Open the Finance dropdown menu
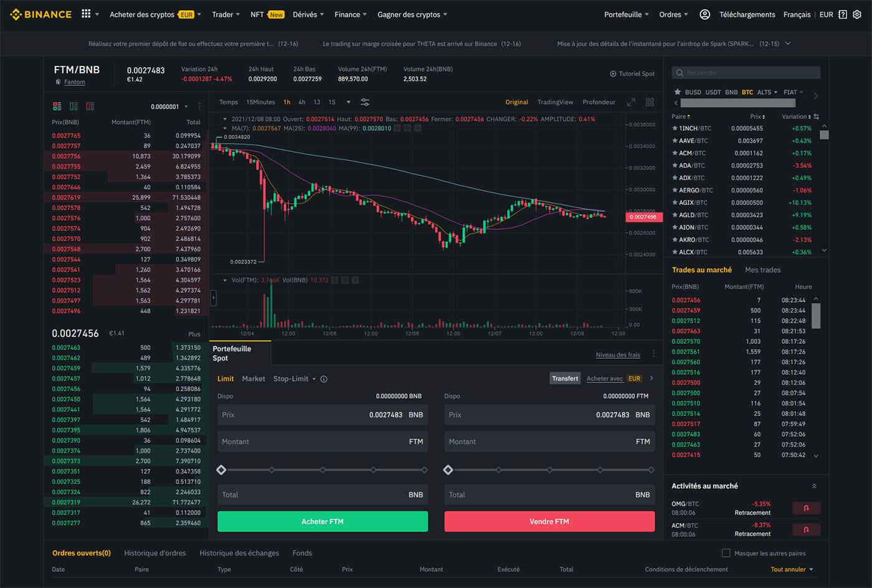 [350, 14]
